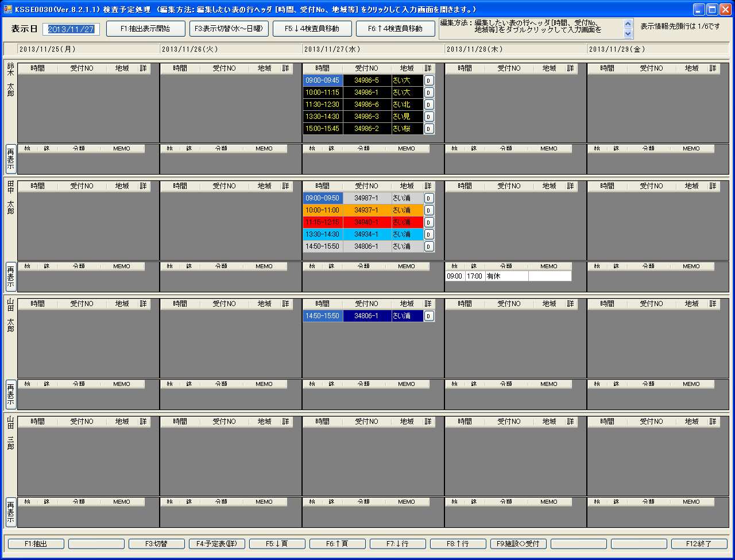Image resolution: width=735 pixels, height=560 pixels.
Task: Click the F6:↑4検査員移動 button
Action: 396,29
